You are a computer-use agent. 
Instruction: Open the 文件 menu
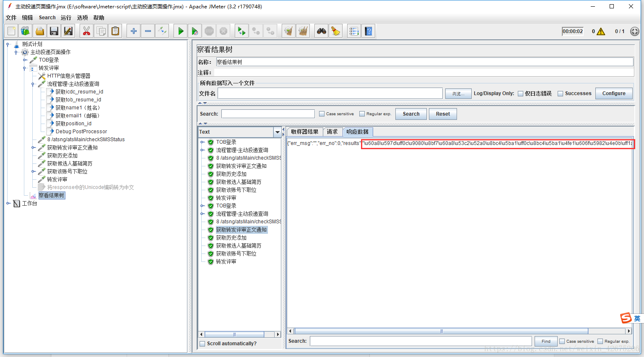click(11, 18)
